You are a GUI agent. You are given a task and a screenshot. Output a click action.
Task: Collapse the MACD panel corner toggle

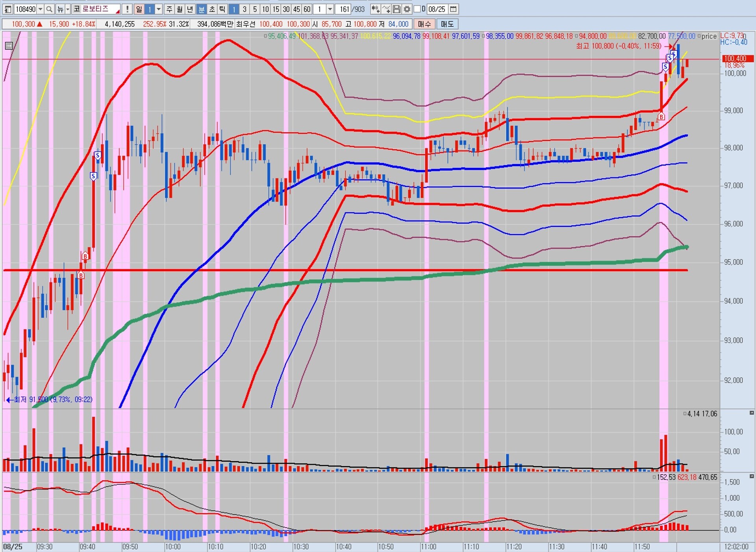click(x=751, y=476)
